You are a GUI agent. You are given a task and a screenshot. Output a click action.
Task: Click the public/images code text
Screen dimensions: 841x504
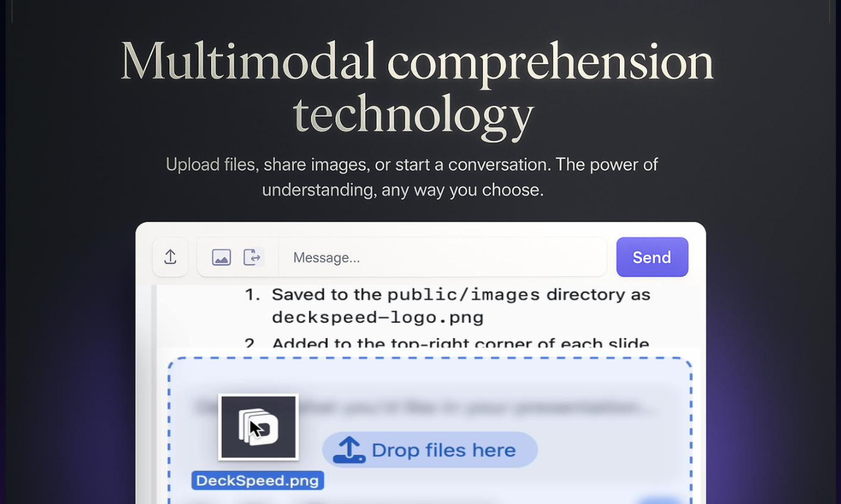[463, 295]
